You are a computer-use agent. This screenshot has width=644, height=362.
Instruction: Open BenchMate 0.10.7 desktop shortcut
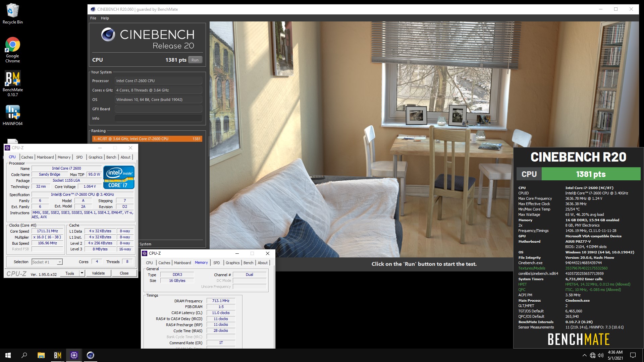tap(13, 83)
